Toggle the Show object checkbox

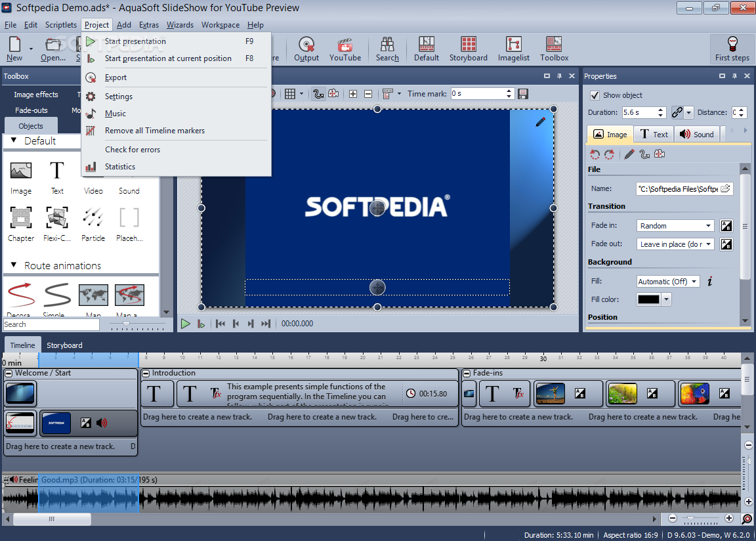(595, 95)
